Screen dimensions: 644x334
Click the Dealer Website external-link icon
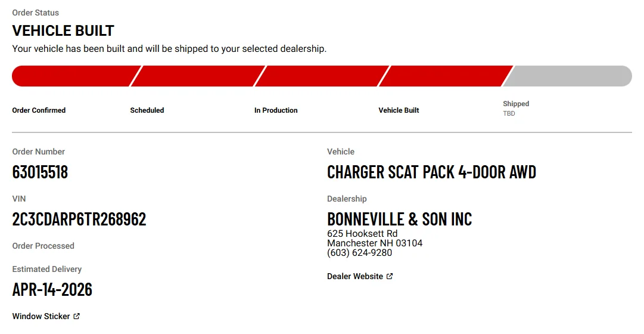point(390,277)
